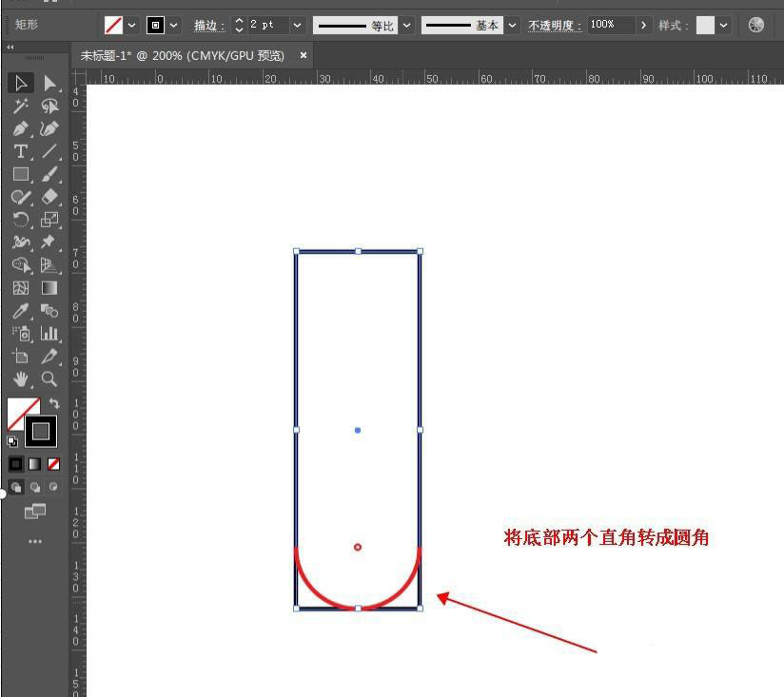Select the Shaper tool
Screen dimensions: 784x697
[21, 197]
